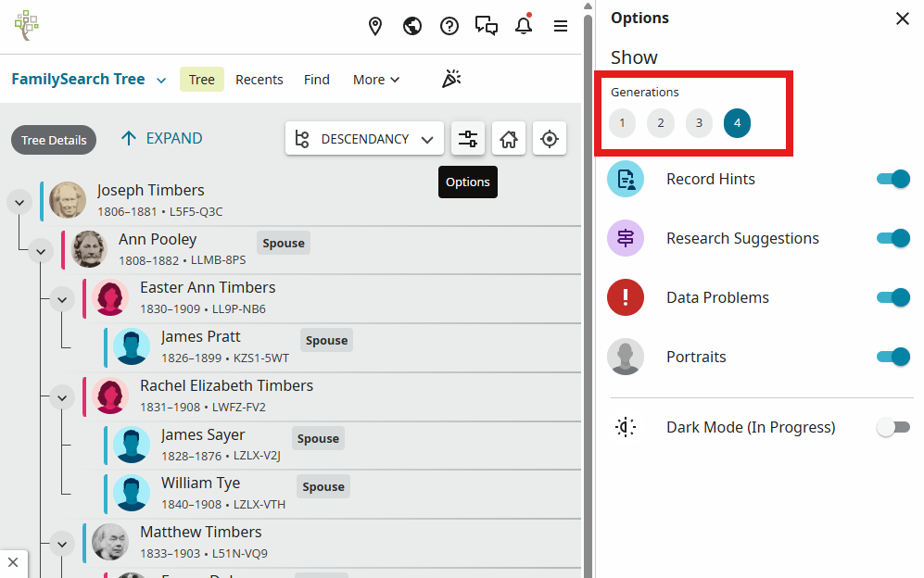Viewport: 924px width, 578px height.
Task: Select 3 generations
Action: click(699, 123)
